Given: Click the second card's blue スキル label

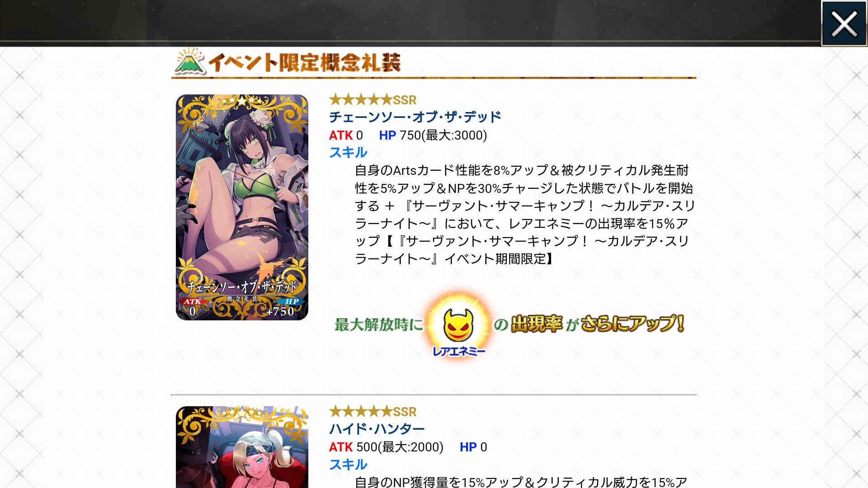Looking at the screenshot, I should tap(348, 465).
